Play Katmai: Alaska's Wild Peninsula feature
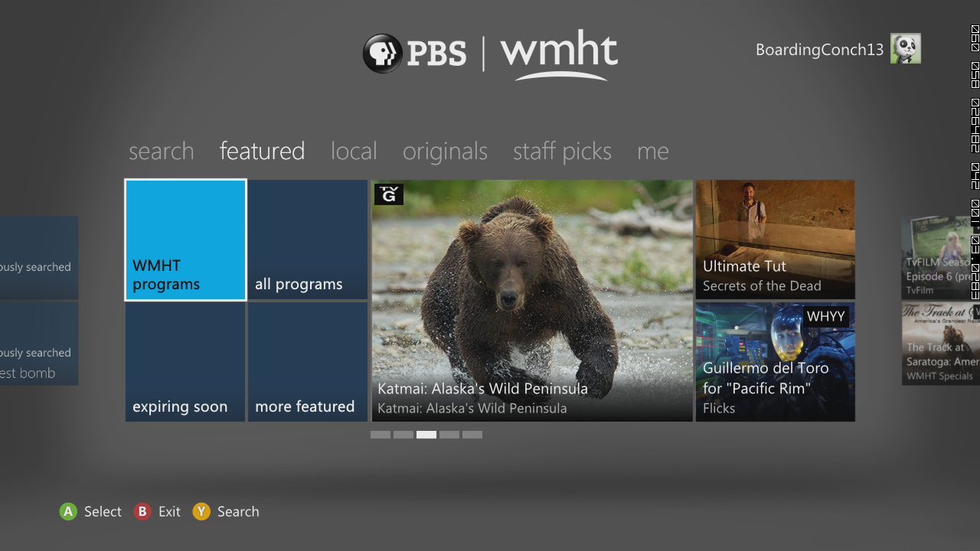Viewport: 980px width, 551px height. [532, 301]
